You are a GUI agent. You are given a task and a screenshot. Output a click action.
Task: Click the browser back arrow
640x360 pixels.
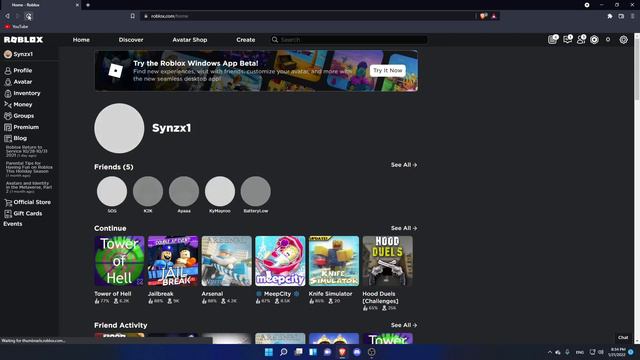click(7, 16)
